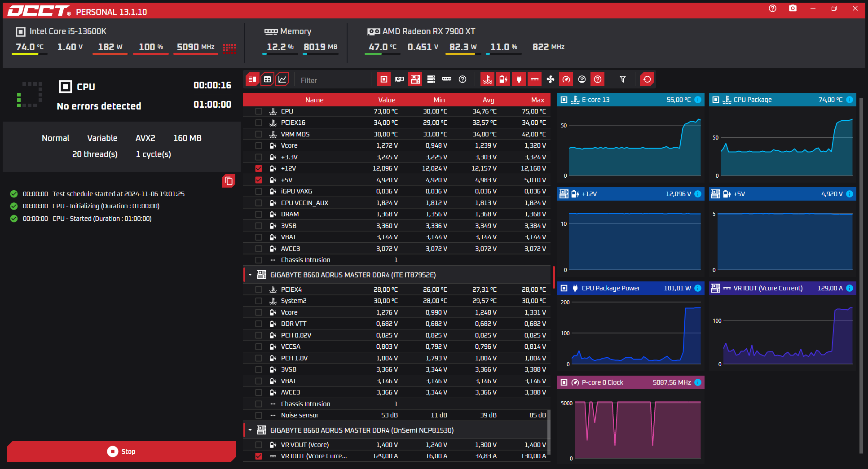Screen dimensions: 868x469
Task: Toggle current sensor filter
Action: click(535, 79)
